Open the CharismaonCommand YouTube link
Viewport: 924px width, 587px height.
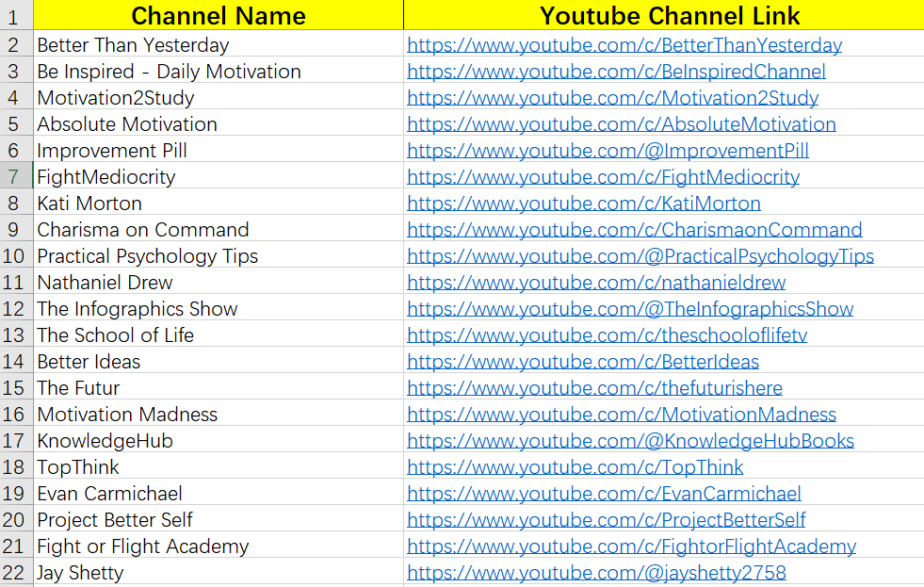pos(634,230)
